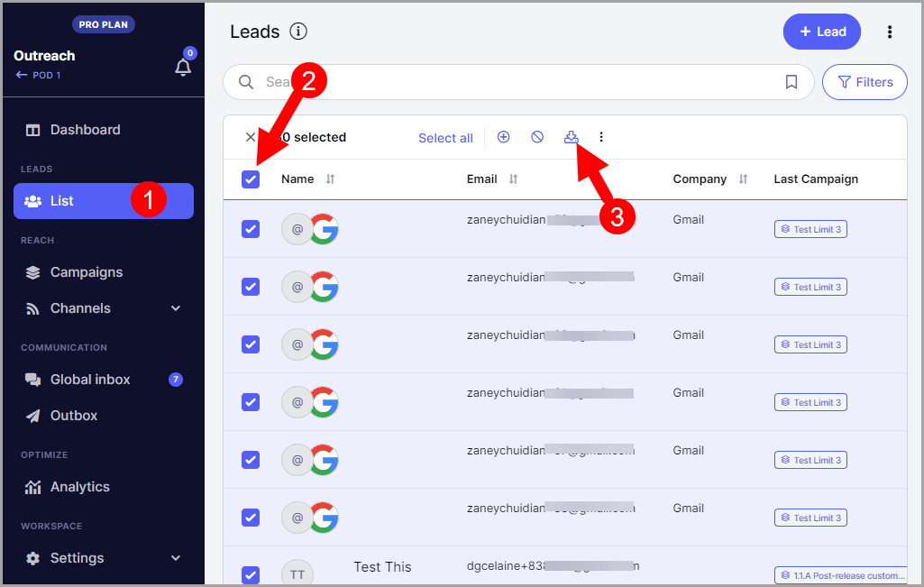Click the export download icon

[571, 137]
